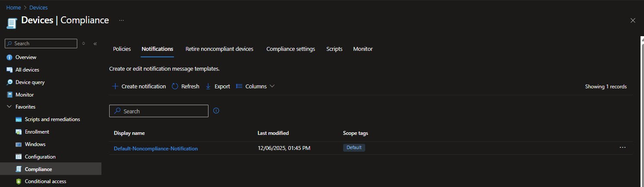The height and width of the screenshot is (187, 644).
Task: Open the Columns dropdown
Action: click(256, 86)
